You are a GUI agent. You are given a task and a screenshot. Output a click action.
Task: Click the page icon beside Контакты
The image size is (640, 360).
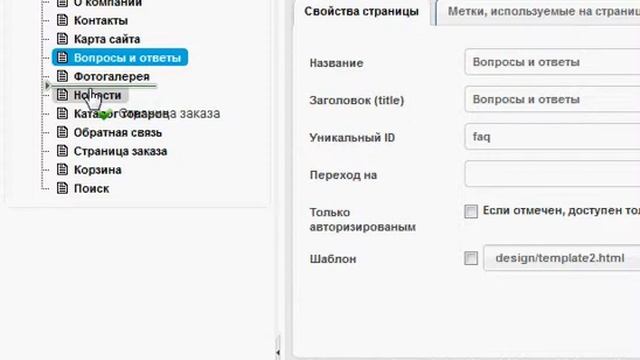(x=62, y=20)
